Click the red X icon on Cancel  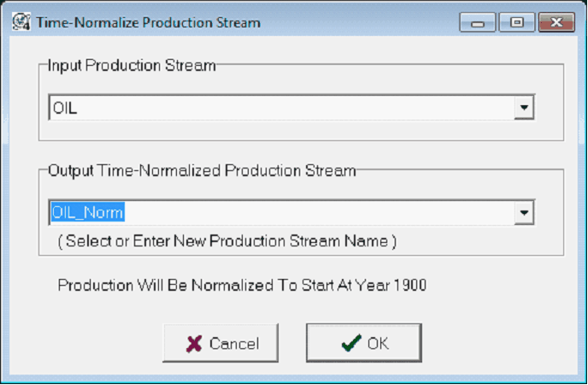195,344
